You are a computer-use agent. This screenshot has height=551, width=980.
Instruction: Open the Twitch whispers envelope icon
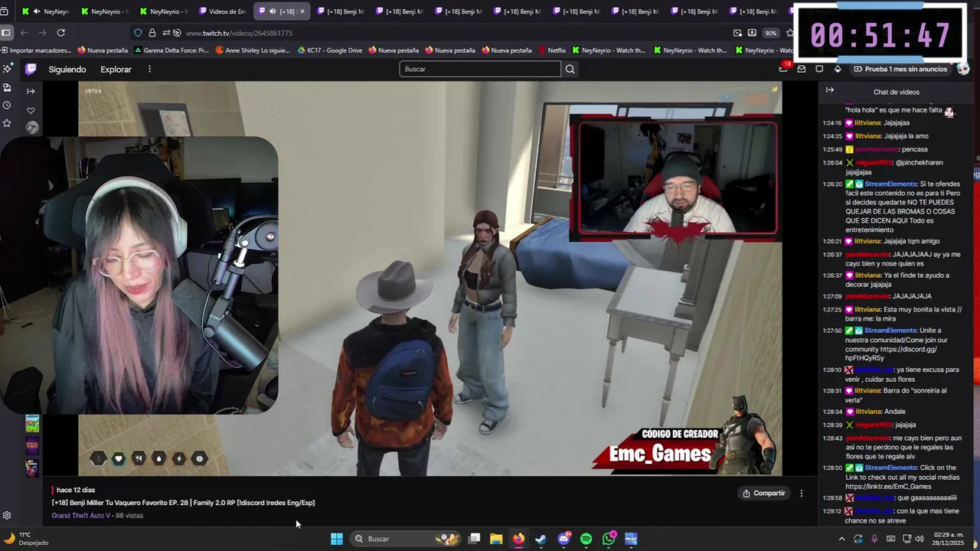pyautogui.click(x=801, y=69)
